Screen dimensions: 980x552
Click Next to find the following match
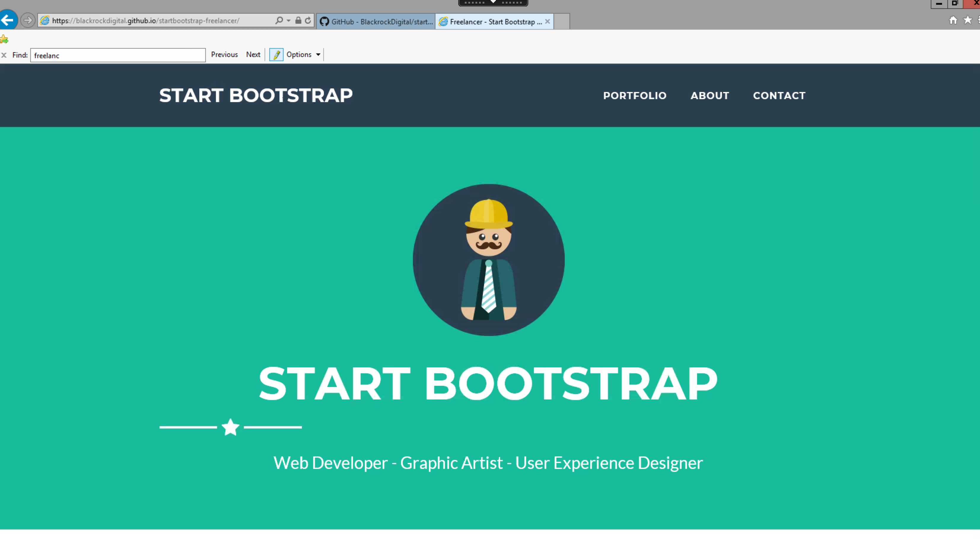253,54
